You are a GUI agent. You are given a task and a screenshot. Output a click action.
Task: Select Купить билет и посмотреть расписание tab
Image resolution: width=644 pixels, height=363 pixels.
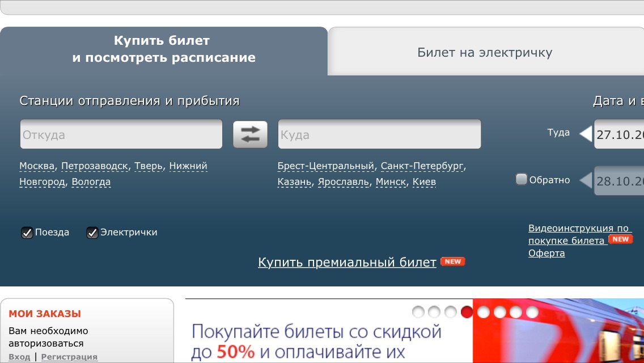(x=163, y=49)
